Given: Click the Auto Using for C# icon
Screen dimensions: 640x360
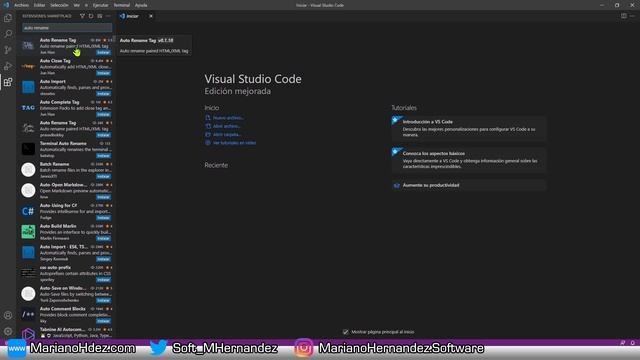Looking at the screenshot, I should (x=28, y=211).
